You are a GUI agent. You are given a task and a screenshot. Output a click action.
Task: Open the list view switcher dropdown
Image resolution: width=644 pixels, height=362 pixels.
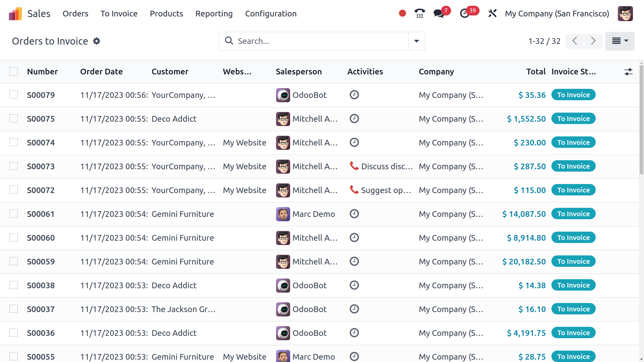click(x=620, y=41)
